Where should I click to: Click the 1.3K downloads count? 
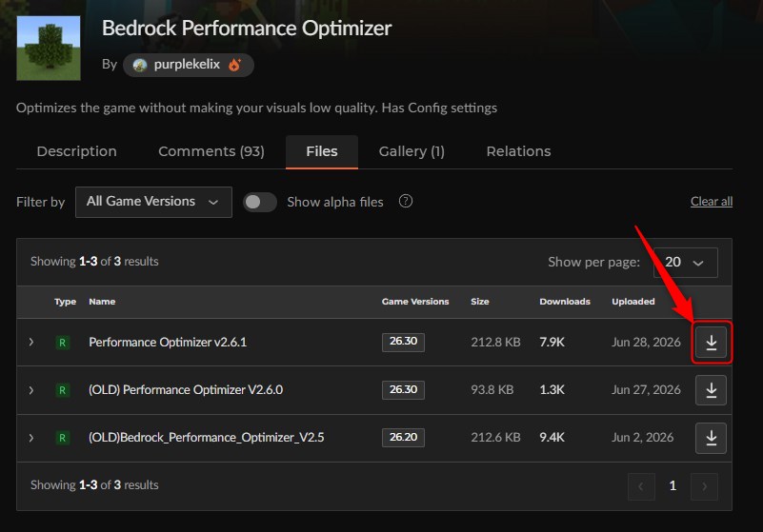point(552,389)
